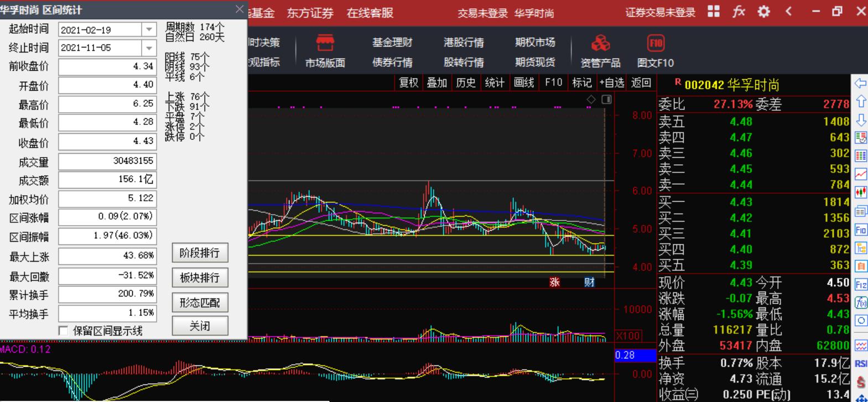Viewport: 868px width, 402px height.
Task: Open 股转行情 toolbar item
Action: click(464, 62)
